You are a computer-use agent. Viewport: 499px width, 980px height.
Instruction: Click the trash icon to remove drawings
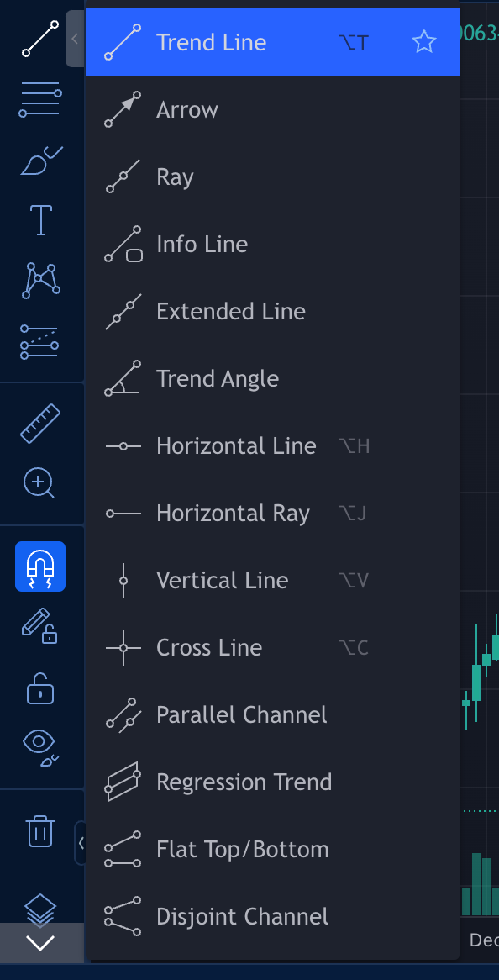coord(40,832)
